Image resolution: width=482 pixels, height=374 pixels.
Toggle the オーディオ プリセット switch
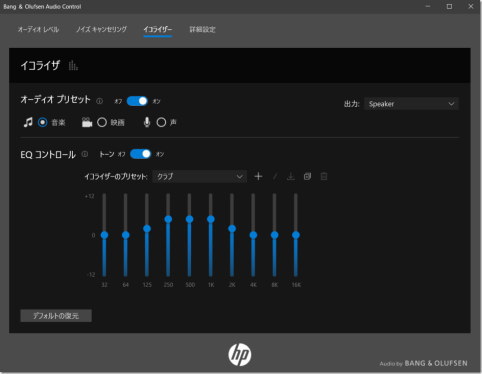[137, 101]
